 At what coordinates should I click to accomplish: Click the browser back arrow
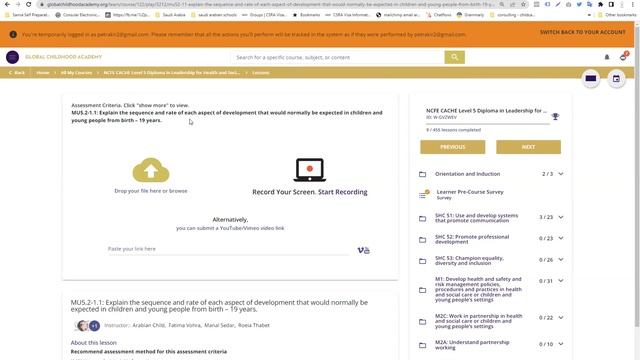(x=7, y=4)
